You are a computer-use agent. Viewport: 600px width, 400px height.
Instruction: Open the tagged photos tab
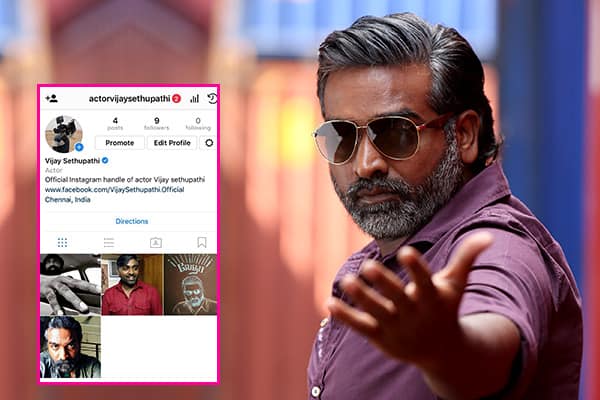click(155, 242)
